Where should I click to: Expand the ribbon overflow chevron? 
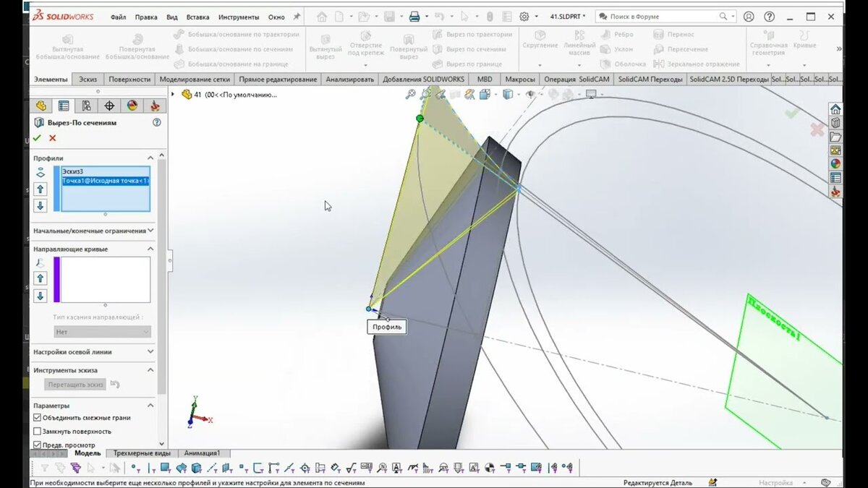click(839, 49)
